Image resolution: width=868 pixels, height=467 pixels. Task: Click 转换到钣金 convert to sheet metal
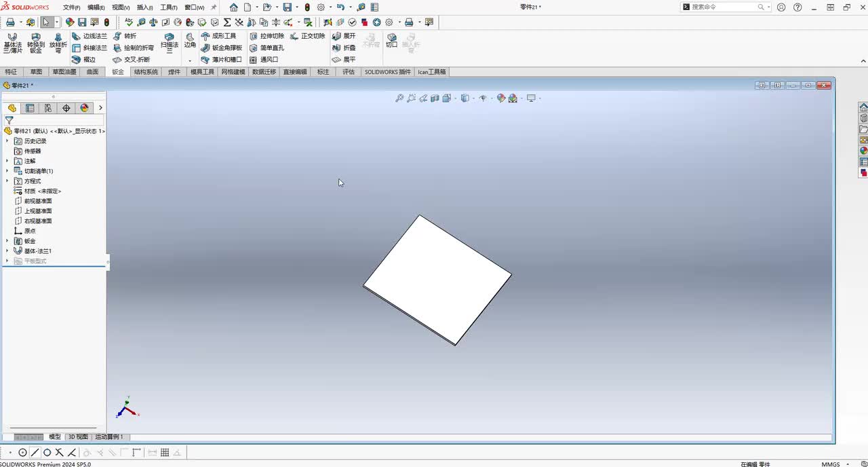click(x=35, y=43)
